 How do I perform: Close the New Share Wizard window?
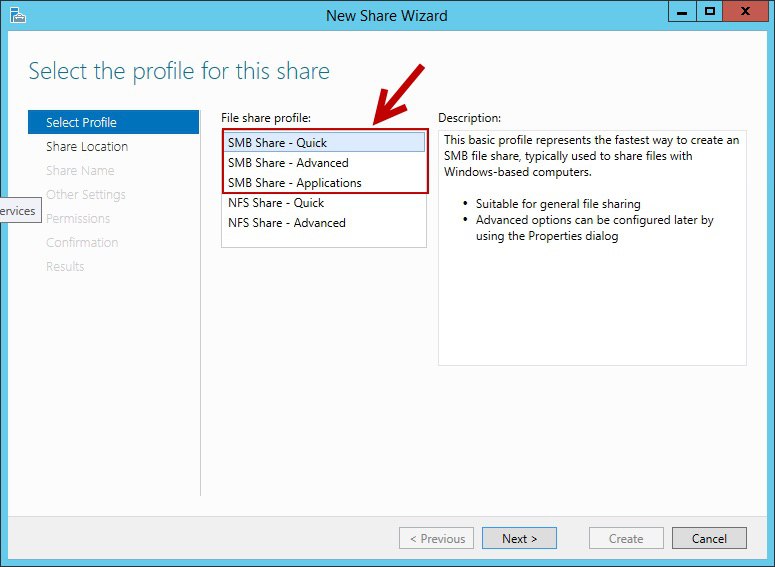point(745,12)
